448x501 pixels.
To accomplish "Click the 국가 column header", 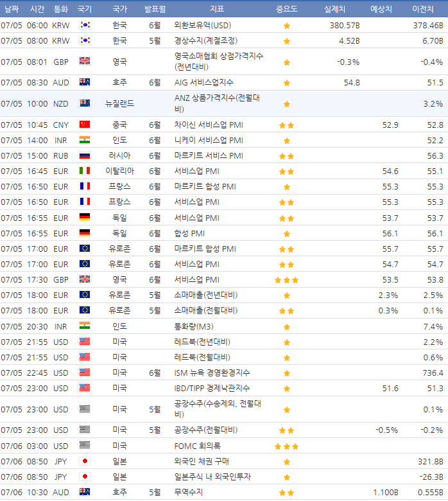I will point(120,9).
